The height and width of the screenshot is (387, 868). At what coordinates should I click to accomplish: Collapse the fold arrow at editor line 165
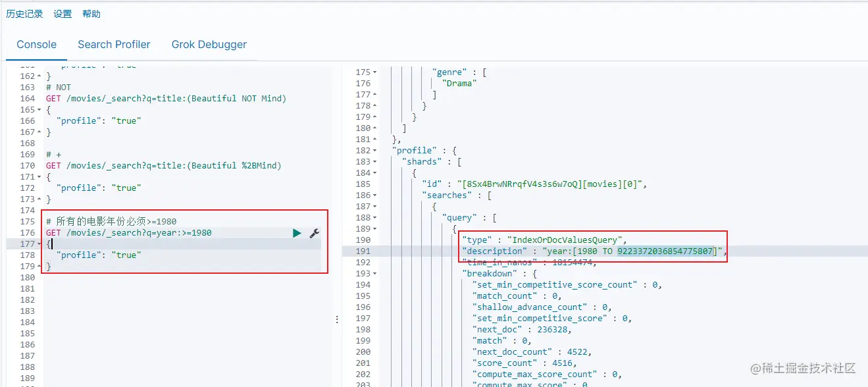click(38, 110)
